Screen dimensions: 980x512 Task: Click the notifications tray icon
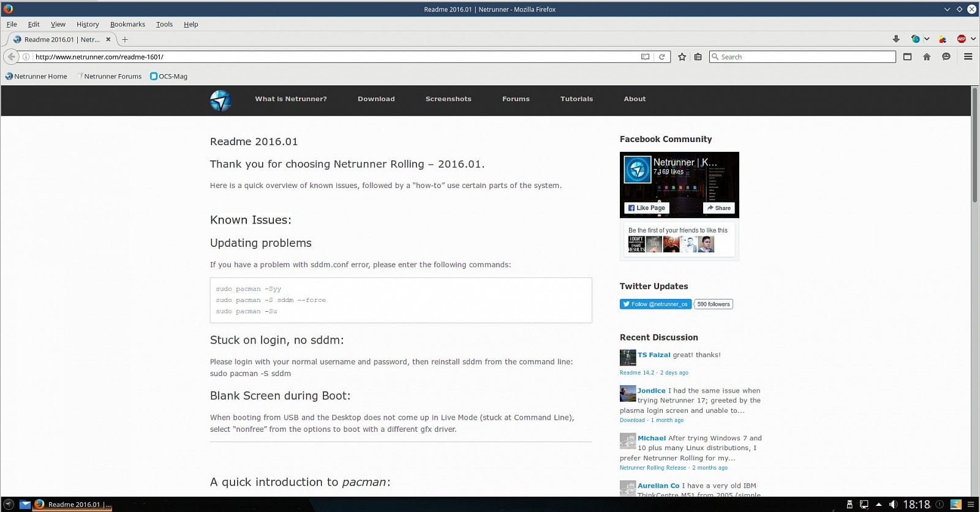click(940, 505)
